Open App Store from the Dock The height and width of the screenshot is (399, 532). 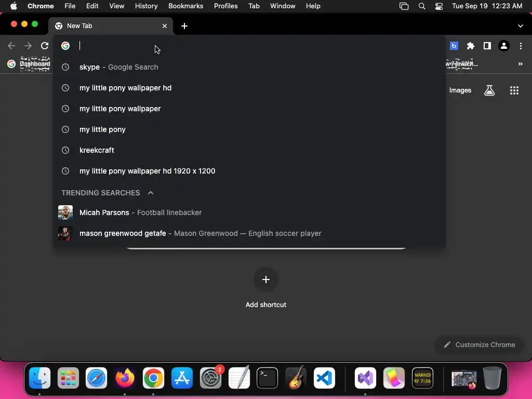182,378
